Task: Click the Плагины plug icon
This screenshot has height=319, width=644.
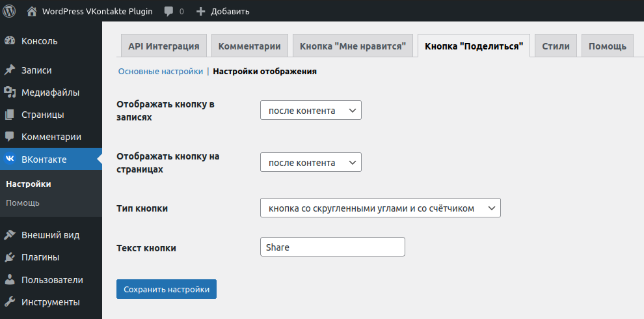Action: coord(10,257)
